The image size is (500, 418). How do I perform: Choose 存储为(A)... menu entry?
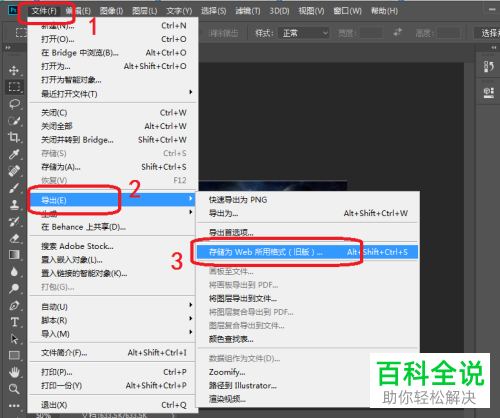113,167
